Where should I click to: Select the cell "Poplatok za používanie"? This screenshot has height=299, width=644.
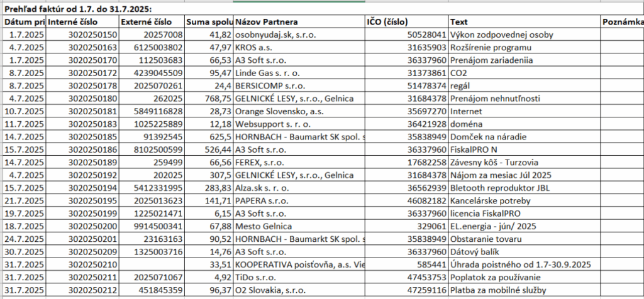coord(525,277)
